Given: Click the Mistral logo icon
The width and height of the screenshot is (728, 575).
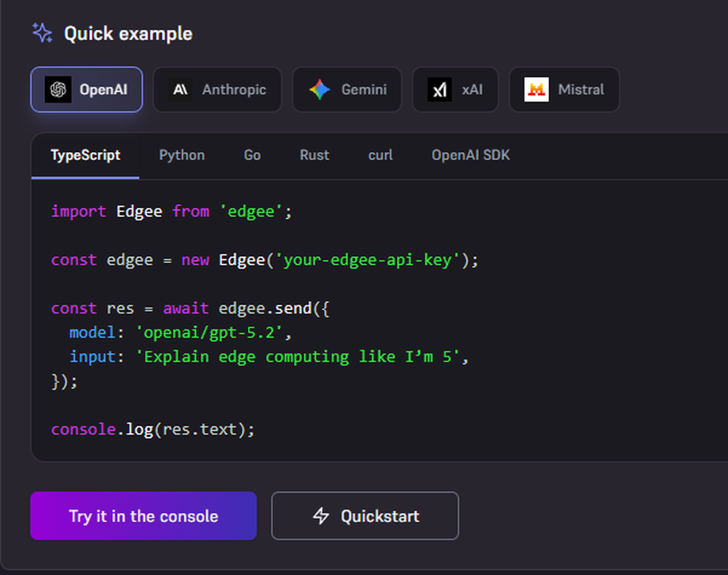Looking at the screenshot, I should pyautogui.click(x=536, y=90).
